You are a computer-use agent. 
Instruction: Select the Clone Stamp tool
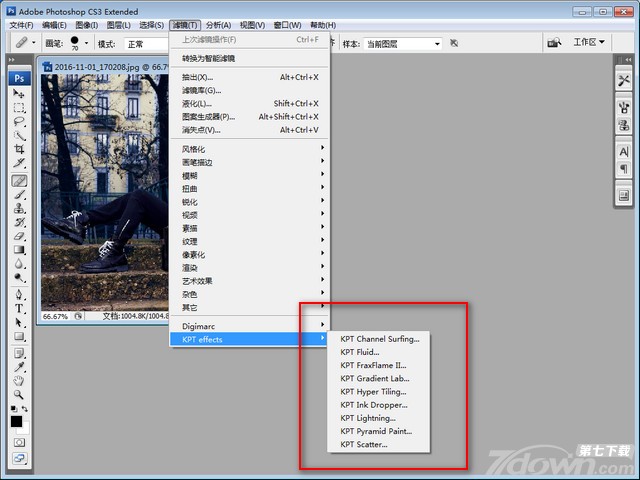19,208
